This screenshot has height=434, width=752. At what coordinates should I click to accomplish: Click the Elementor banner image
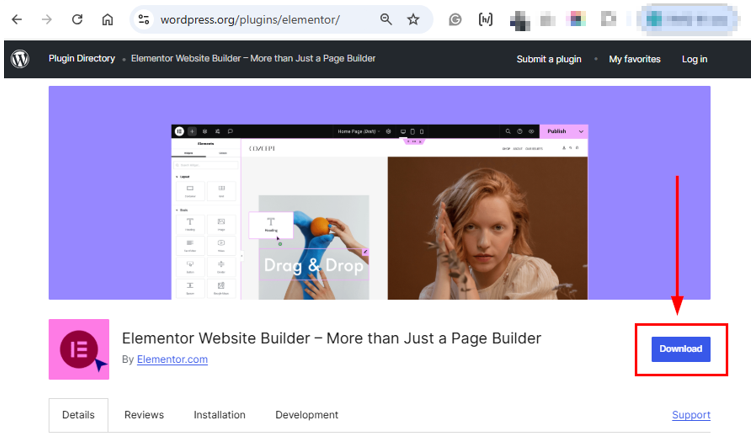click(379, 193)
